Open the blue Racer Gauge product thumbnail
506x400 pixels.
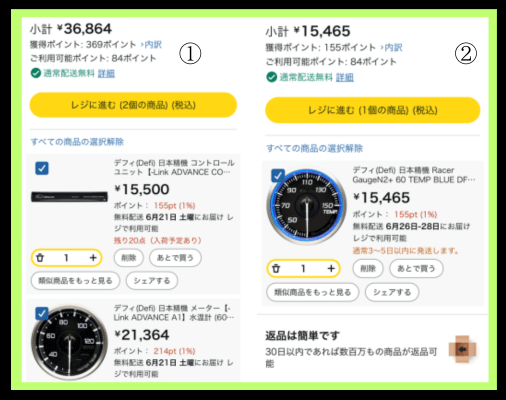(x=305, y=207)
